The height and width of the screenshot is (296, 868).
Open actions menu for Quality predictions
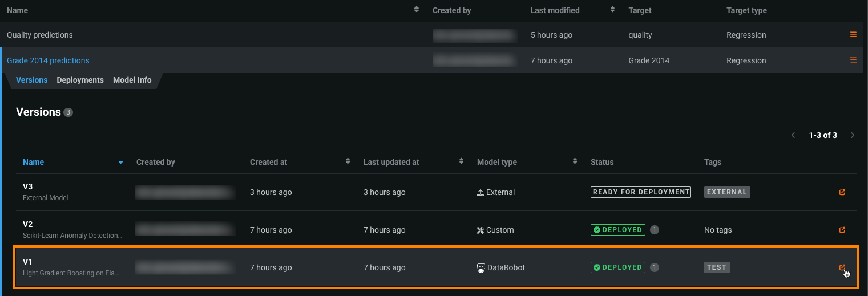[853, 35]
